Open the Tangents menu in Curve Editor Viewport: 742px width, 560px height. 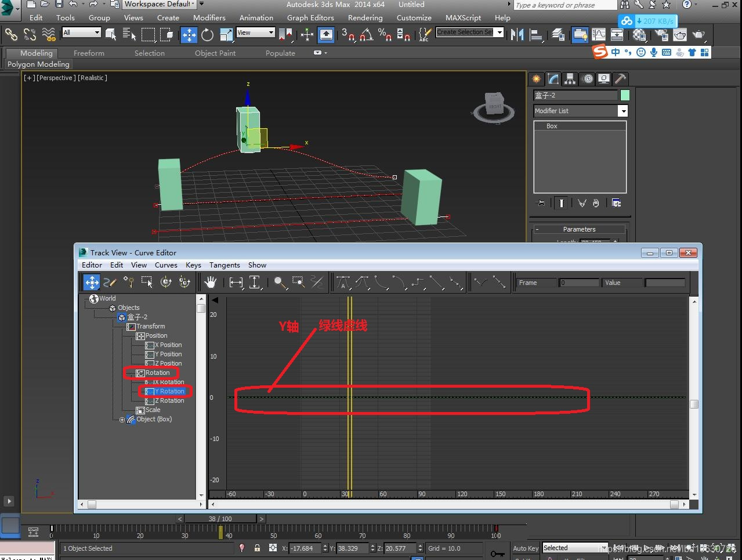pos(225,265)
